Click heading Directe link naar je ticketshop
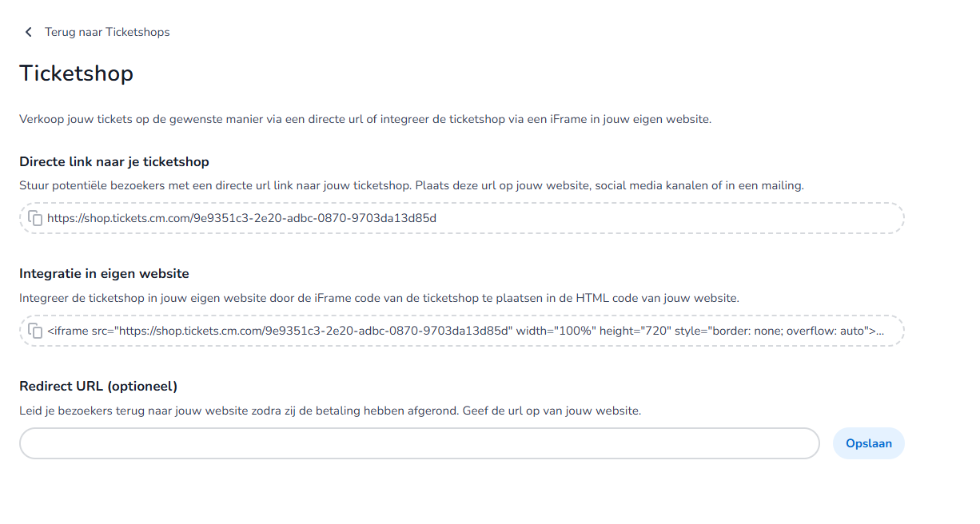Screen dimensions: 980x524 pos(114,161)
